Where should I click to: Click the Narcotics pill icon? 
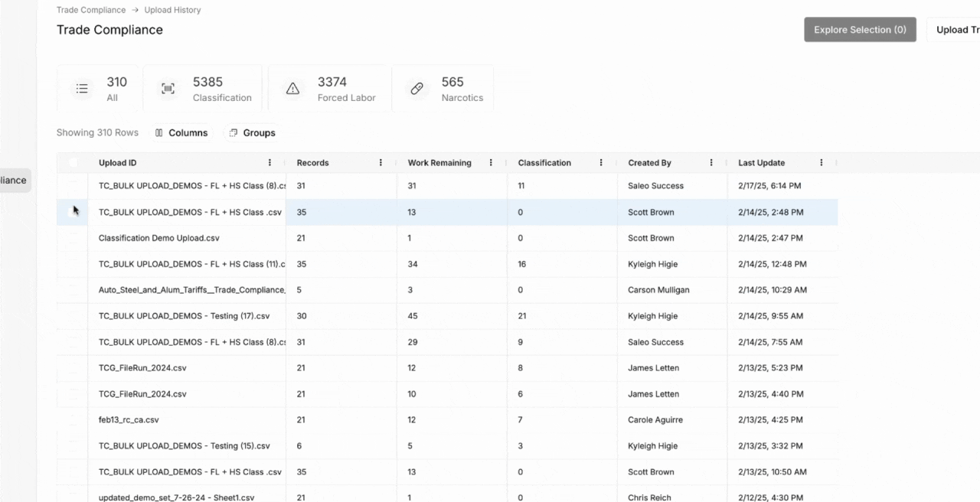416,89
